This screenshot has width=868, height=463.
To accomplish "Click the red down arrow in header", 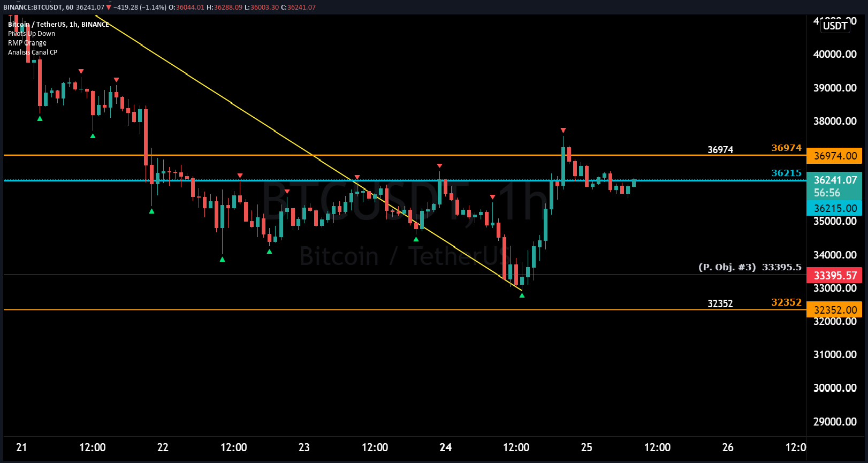I will coord(109,7).
